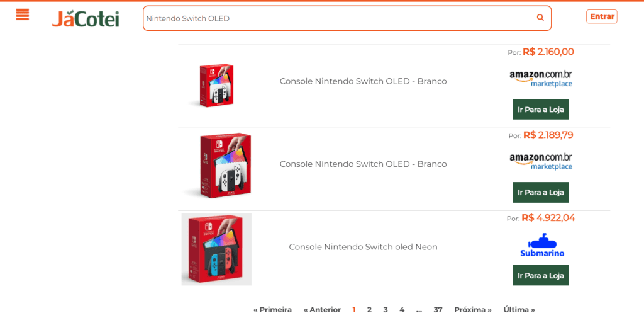The image size is (644, 330).
Task: Click the Entrar login button
Action: pyautogui.click(x=601, y=16)
